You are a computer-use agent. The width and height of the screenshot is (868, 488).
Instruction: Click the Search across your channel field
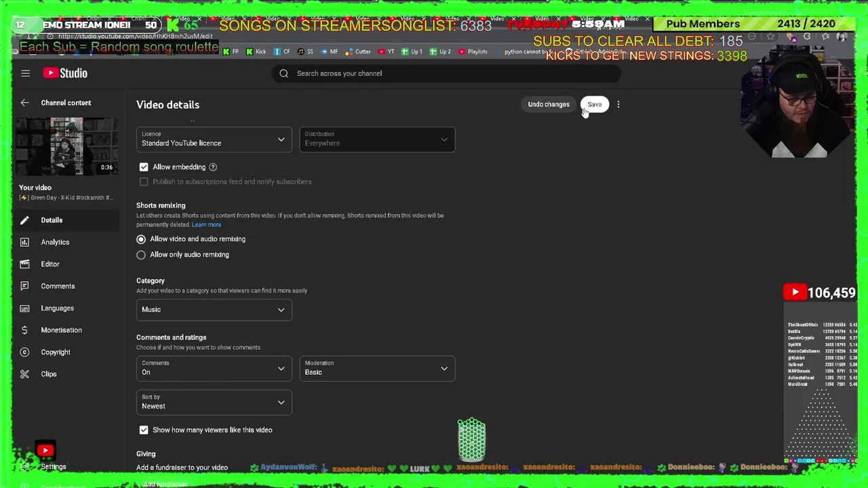tap(448, 73)
